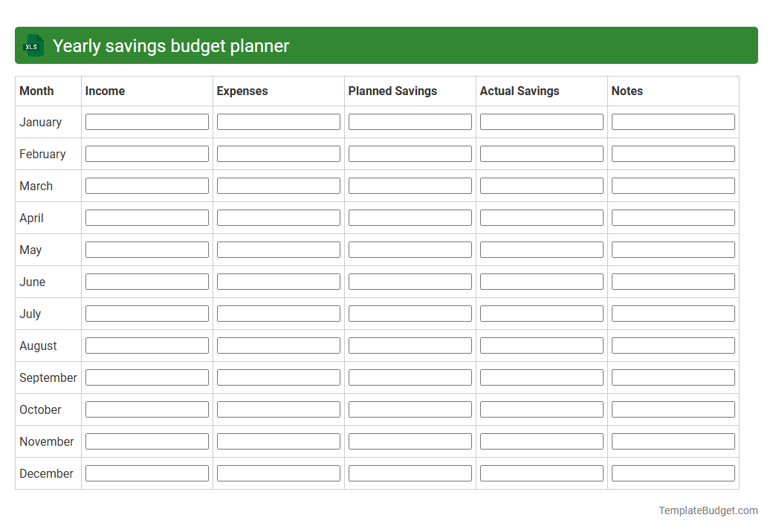Click the December month label
Viewport: 773px width, 532px height.
(x=46, y=473)
